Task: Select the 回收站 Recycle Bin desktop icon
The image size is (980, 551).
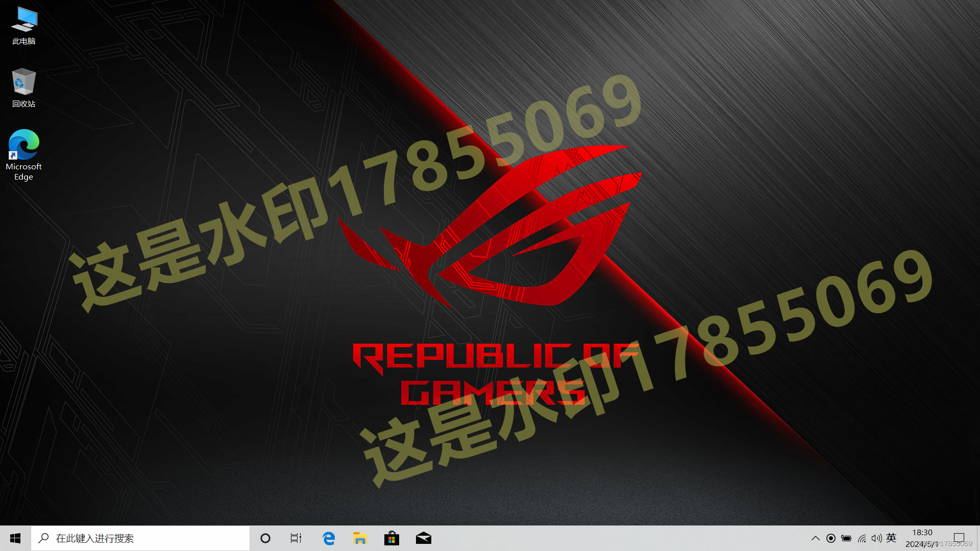Action: coord(23,88)
